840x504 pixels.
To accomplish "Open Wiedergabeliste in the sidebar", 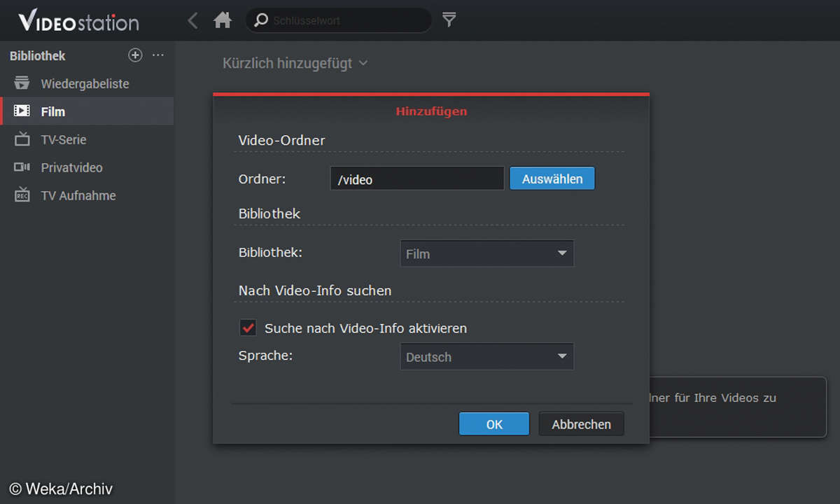I will (87, 83).
